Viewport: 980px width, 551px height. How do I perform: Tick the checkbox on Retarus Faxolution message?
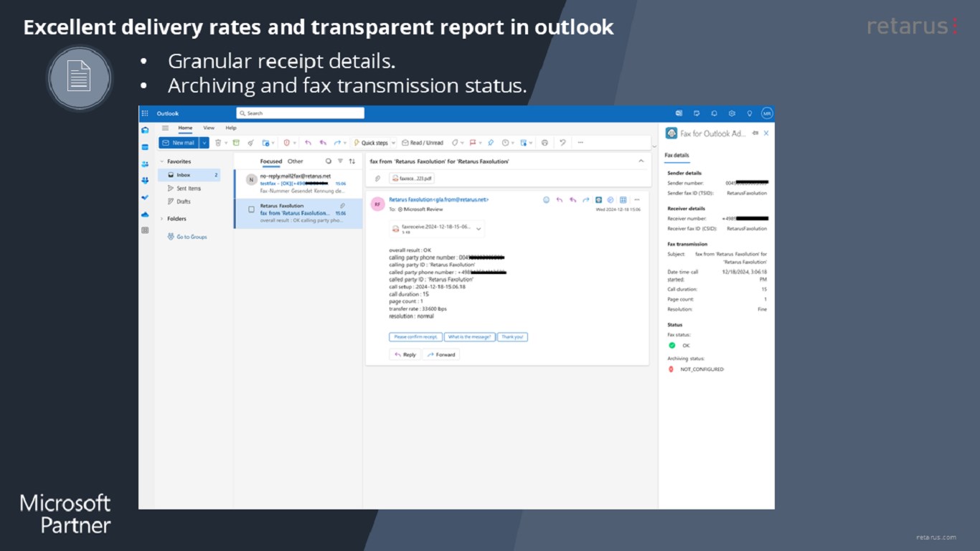click(251, 209)
